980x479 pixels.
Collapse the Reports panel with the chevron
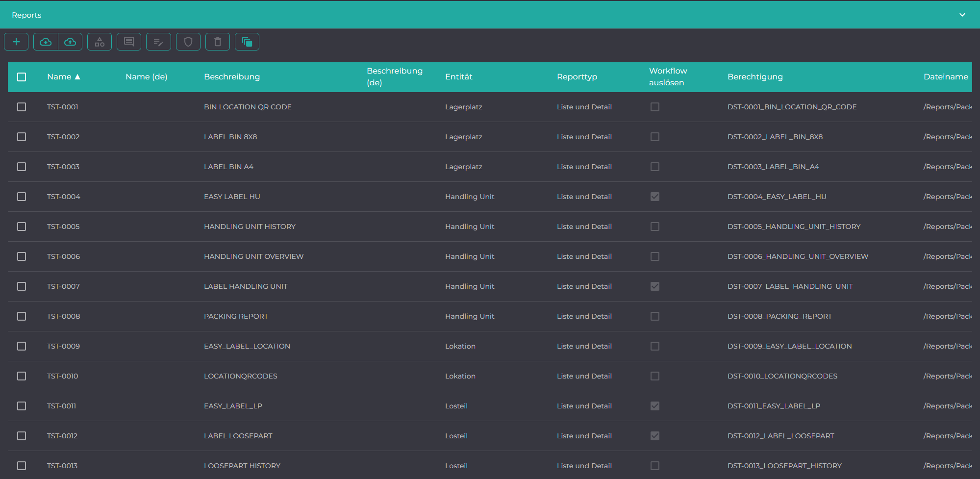pos(962,15)
